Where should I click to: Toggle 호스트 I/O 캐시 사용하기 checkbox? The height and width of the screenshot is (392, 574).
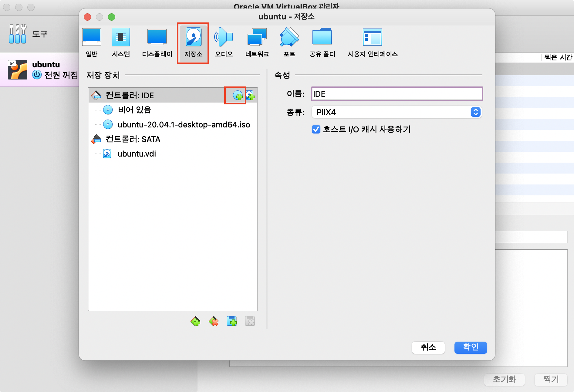(x=316, y=129)
